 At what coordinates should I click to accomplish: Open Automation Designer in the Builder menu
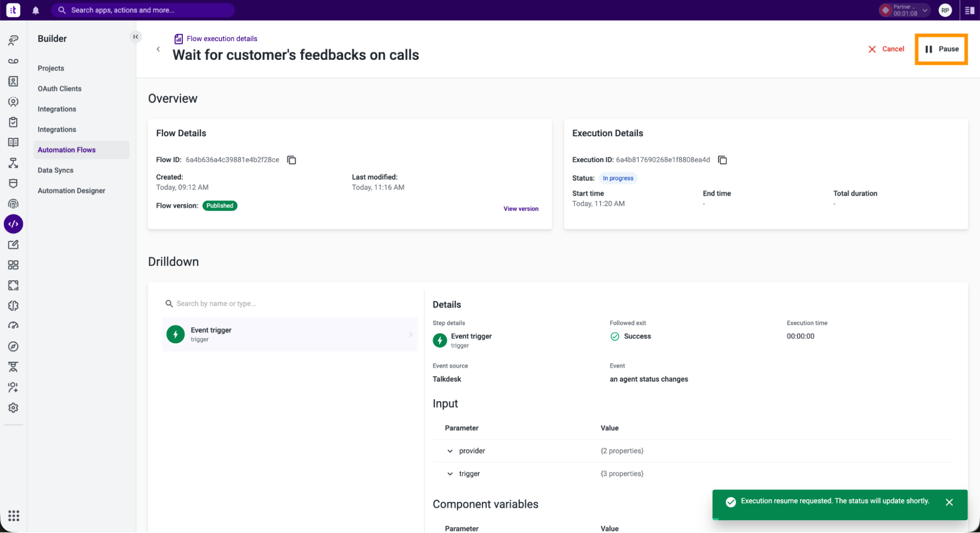click(x=72, y=191)
